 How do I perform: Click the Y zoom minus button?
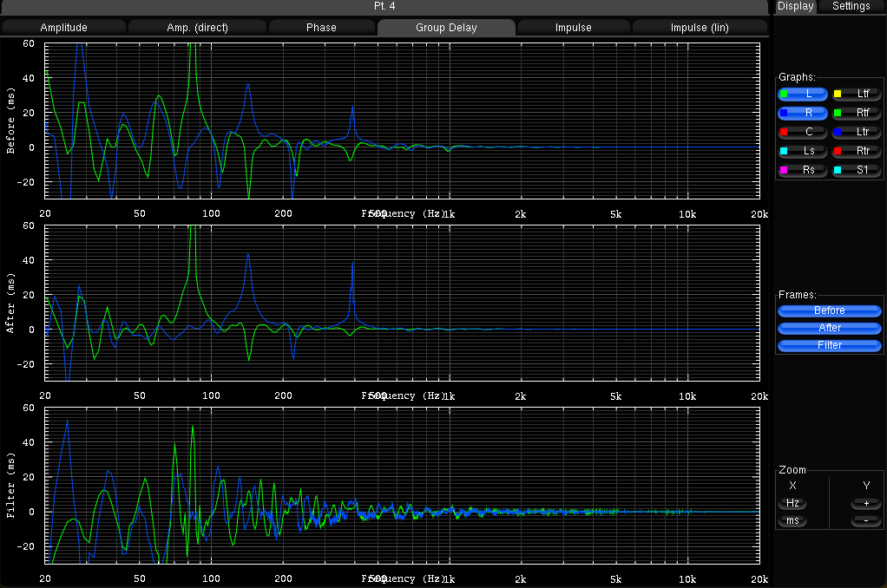[x=865, y=521]
